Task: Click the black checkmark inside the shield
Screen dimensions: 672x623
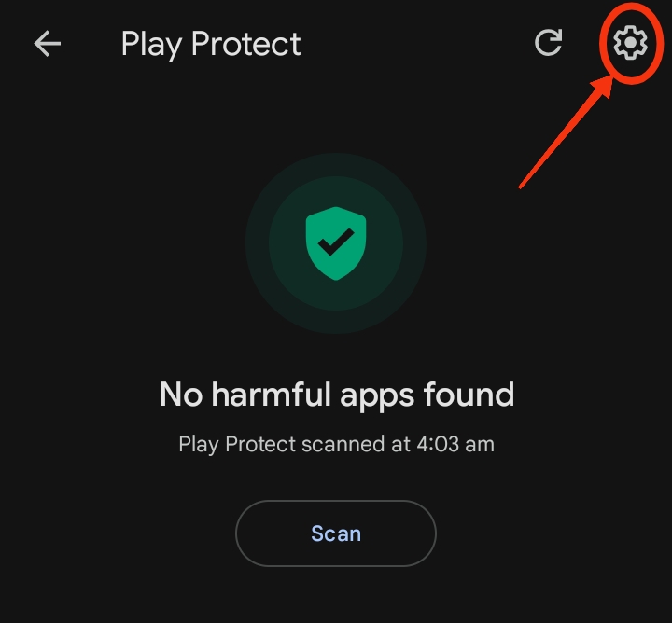Action: point(336,242)
